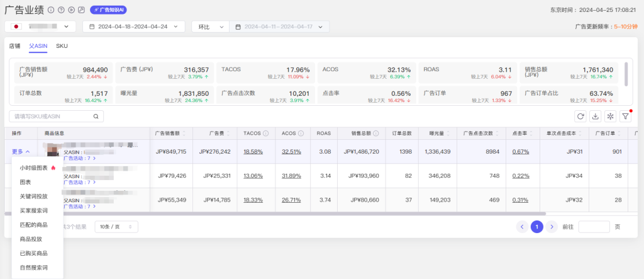
Task: Click the ACOS column info icon
Action: click(301, 134)
